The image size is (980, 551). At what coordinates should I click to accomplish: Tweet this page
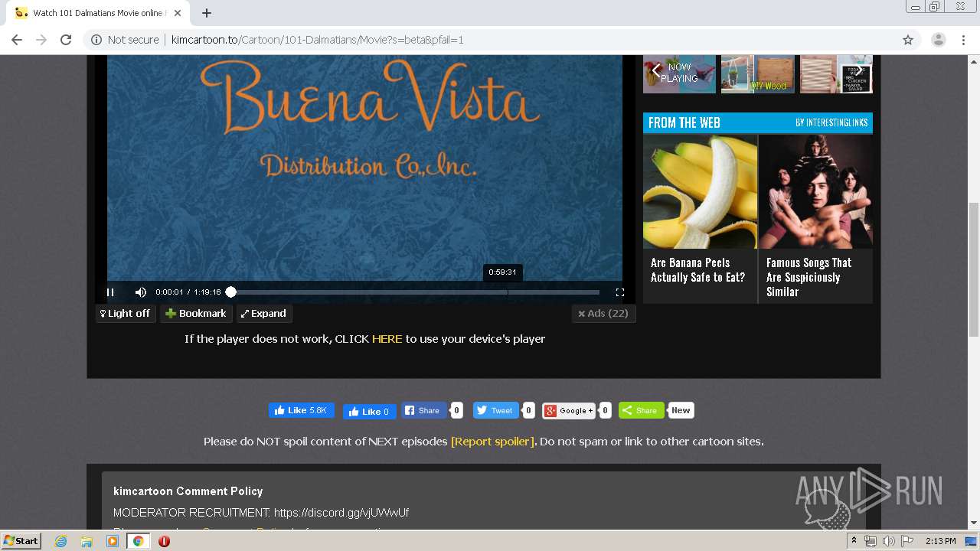pyautogui.click(x=495, y=410)
